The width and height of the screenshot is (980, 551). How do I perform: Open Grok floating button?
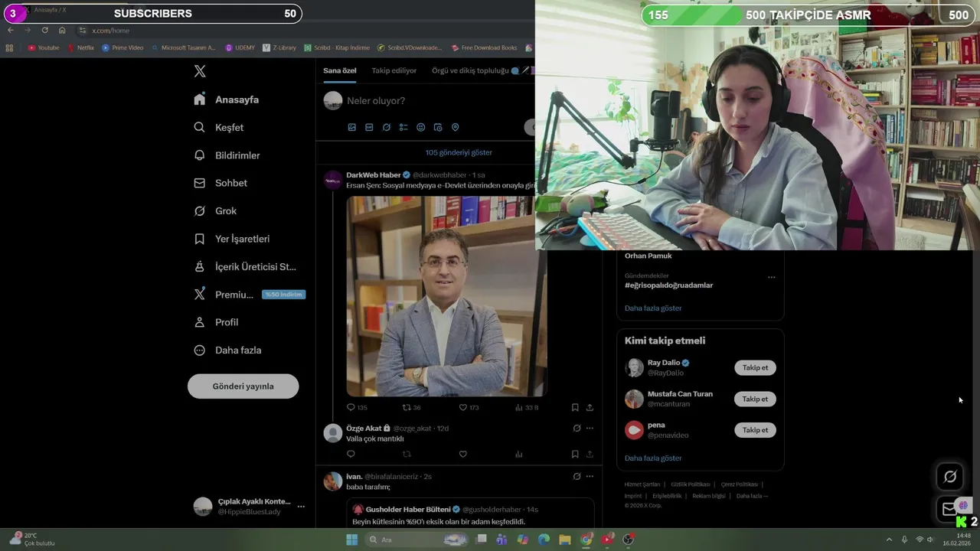click(x=950, y=477)
